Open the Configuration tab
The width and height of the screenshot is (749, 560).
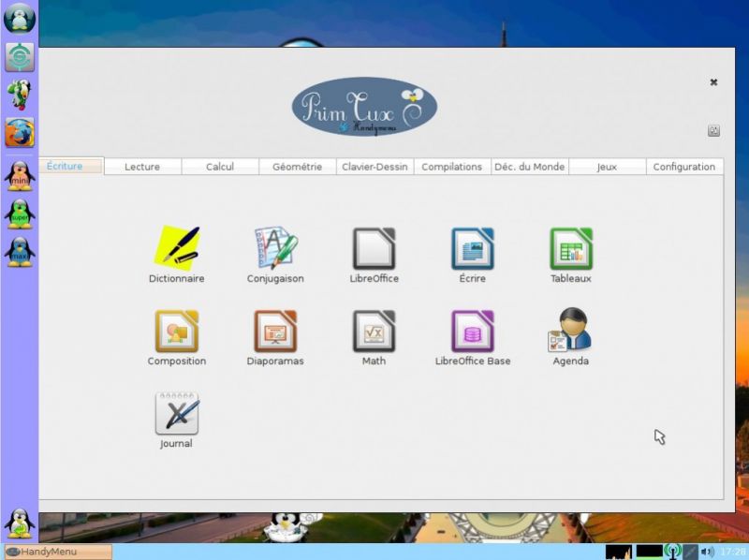point(684,167)
